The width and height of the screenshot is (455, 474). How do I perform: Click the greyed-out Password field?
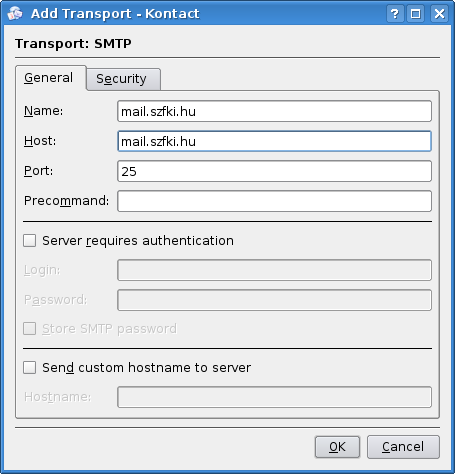[x=274, y=300]
